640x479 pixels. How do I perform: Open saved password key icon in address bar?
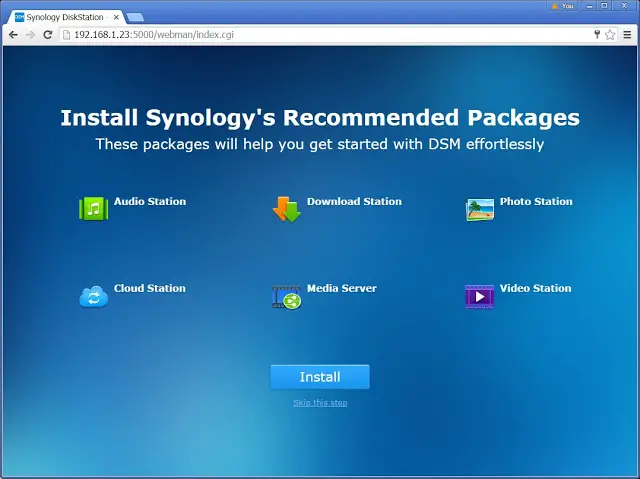[597, 34]
